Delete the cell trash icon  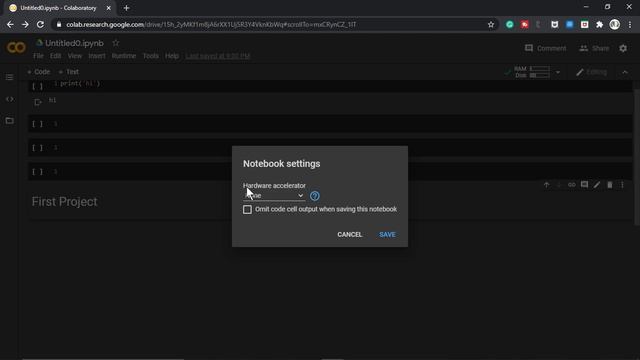coord(609,185)
